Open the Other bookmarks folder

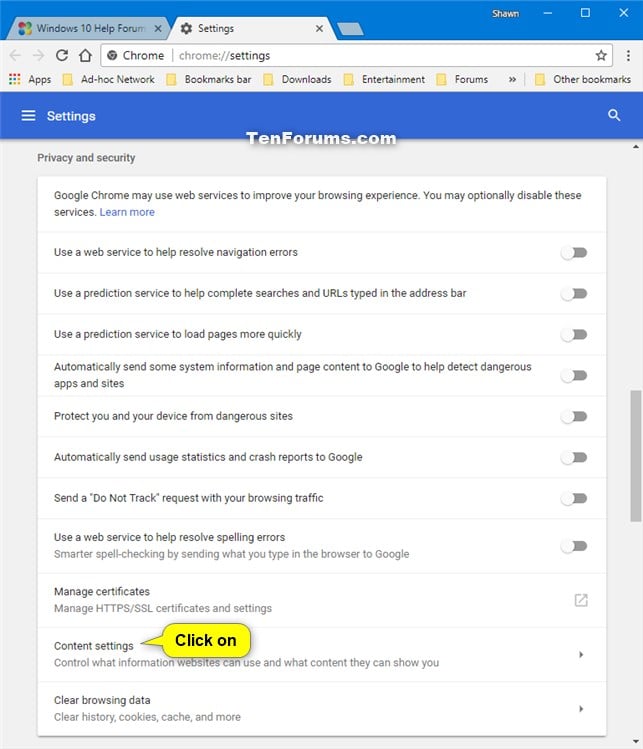point(583,79)
